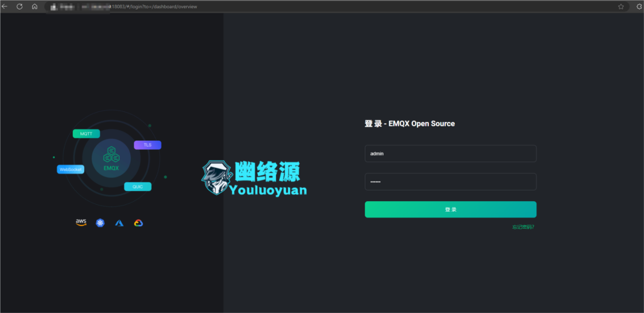Bookmark page with star icon

coord(621,6)
